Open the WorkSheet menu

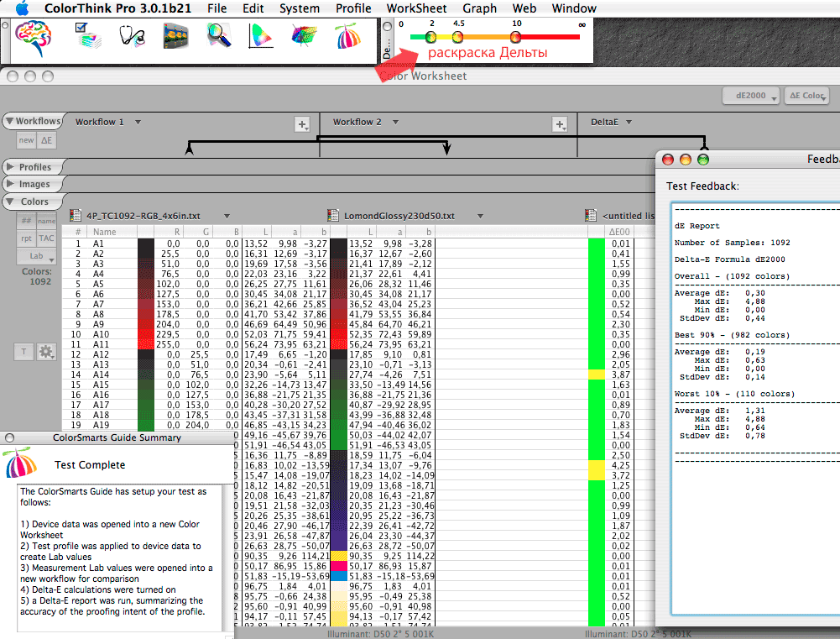[x=416, y=8]
